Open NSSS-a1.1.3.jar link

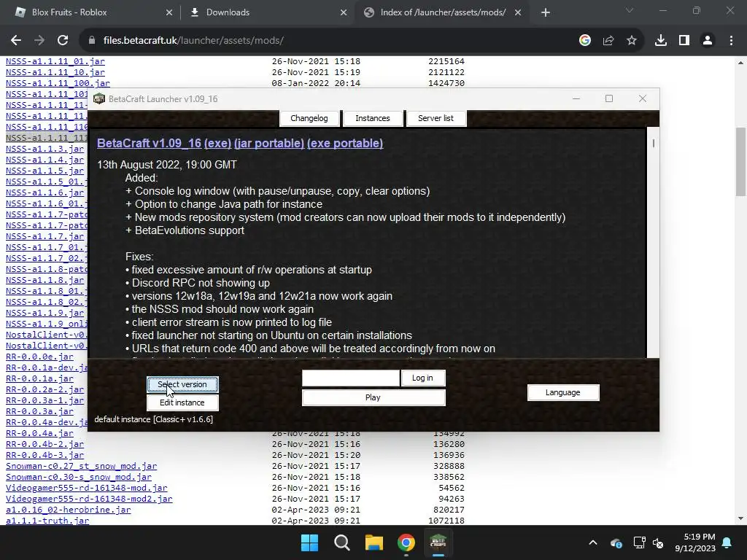44,149
